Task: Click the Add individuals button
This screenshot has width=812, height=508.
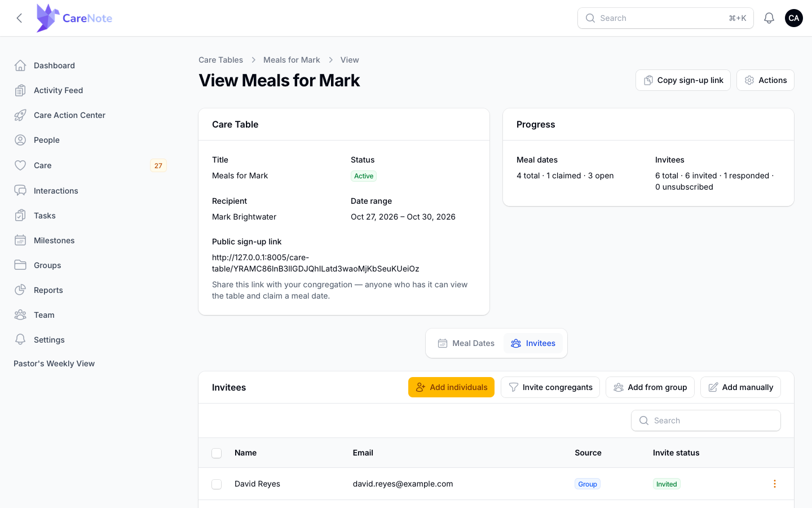Action: pos(451,387)
